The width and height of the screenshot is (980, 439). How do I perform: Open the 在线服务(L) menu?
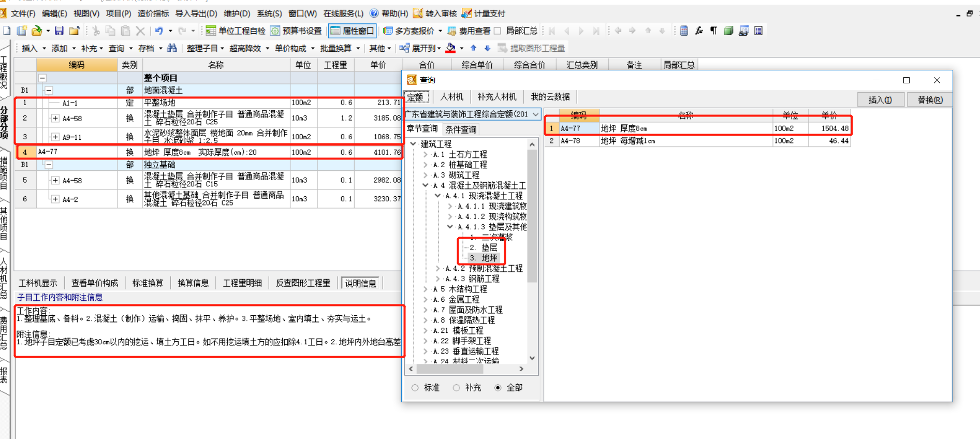(344, 13)
